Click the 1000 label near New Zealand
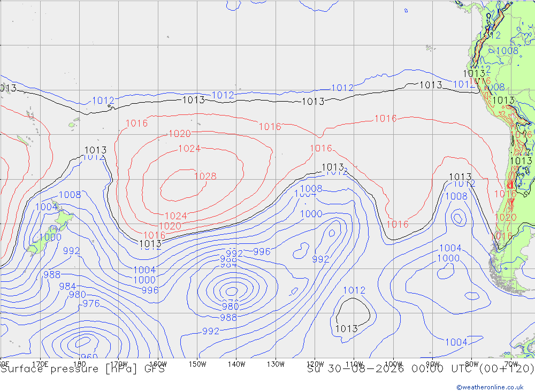535x392 pixels. point(50,237)
